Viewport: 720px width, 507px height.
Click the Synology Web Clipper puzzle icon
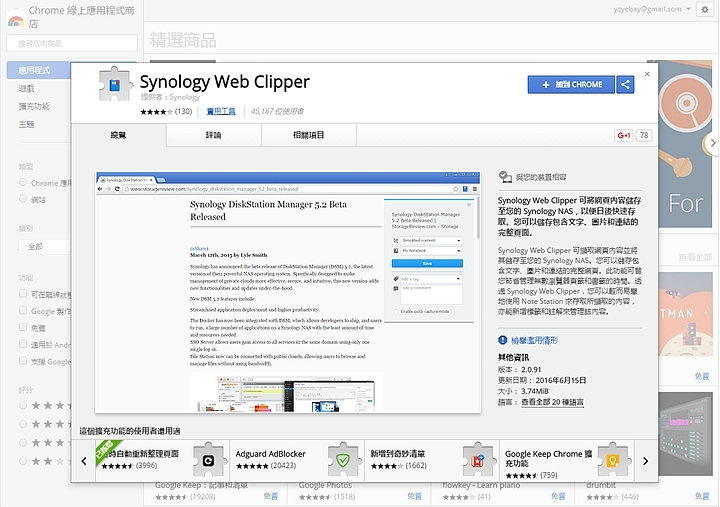(x=115, y=86)
